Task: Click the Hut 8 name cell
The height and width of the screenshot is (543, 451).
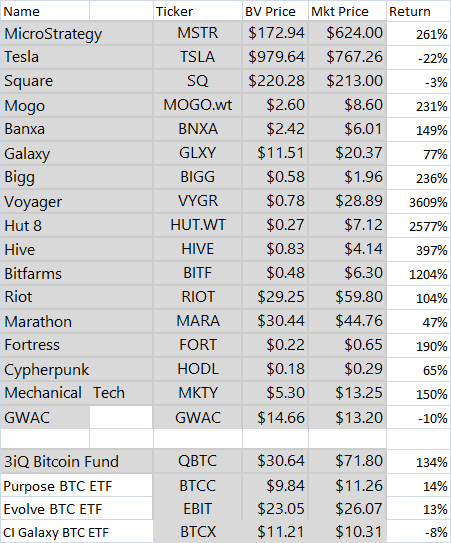Action: pos(77,225)
